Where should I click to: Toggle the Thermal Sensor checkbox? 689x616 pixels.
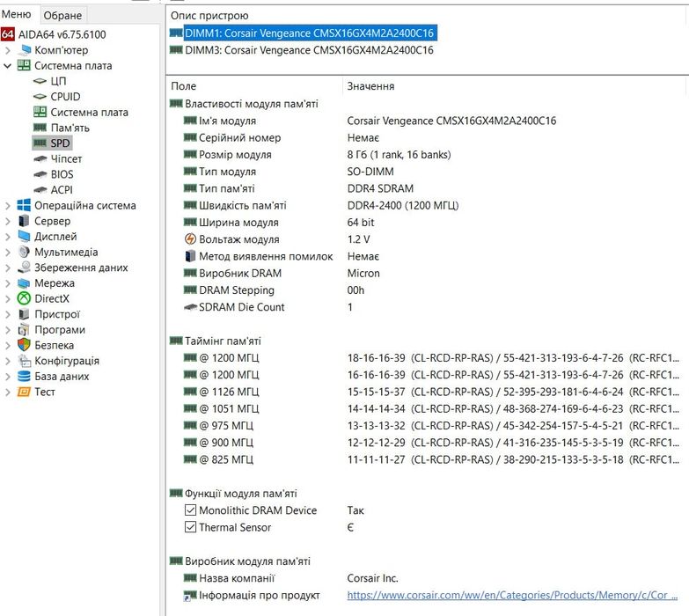point(190,527)
